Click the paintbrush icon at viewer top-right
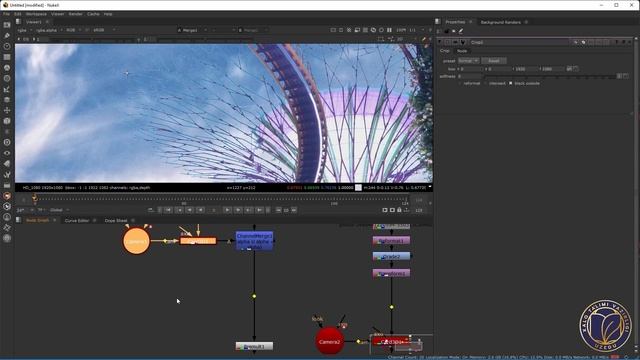 point(424,39)
